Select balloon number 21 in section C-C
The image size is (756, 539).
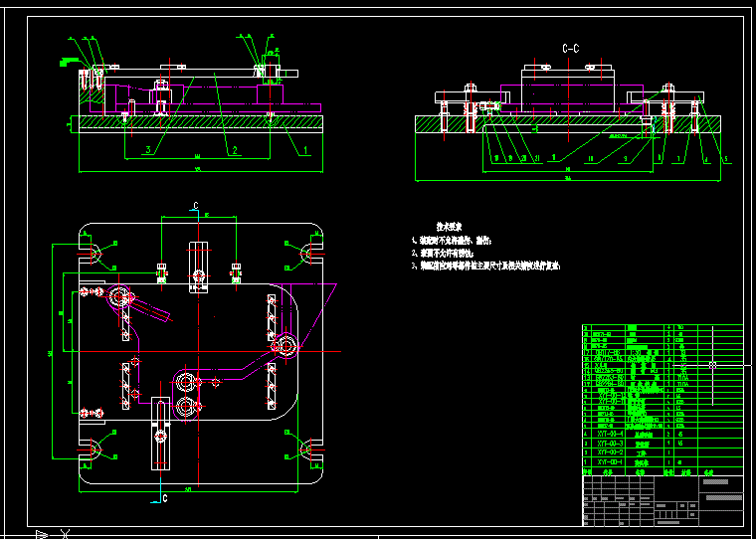(x=536, y=158)
